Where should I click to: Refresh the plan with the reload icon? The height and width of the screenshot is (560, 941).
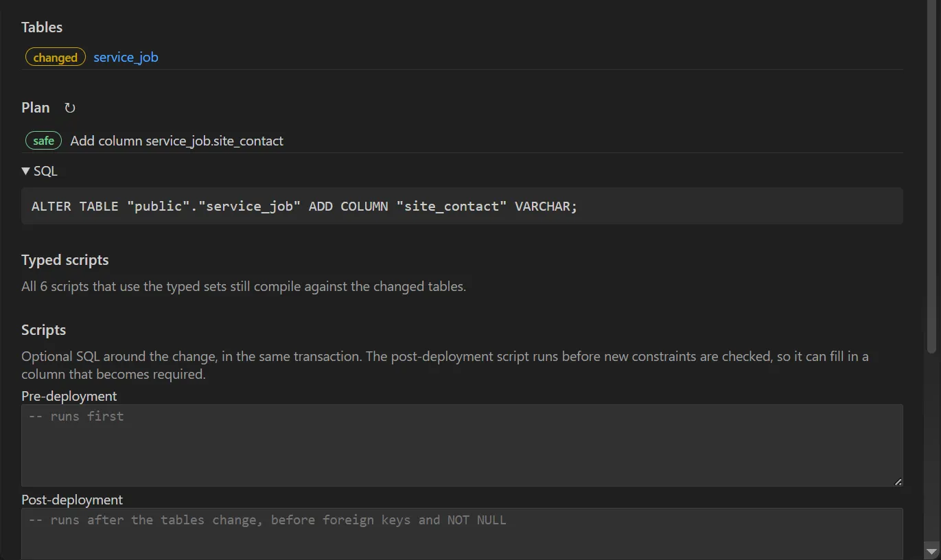(70, 108)
